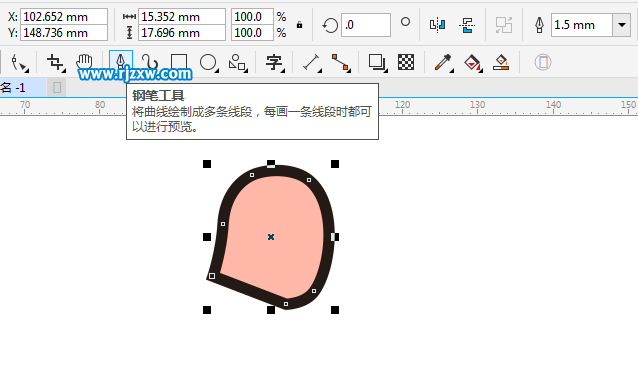Click the Y position field 148.736 mm
Screen dimensions: 638x391
[64, 33]
